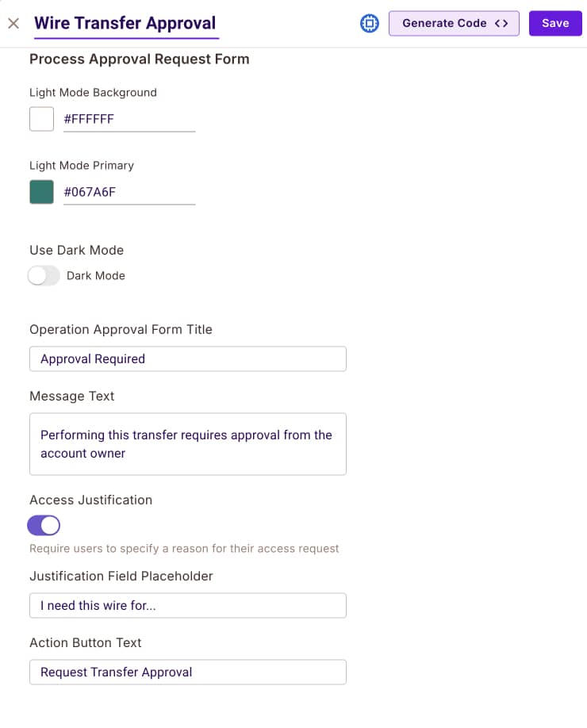Click the access request helper text
The width and height of the screenshot is (587, 728).
point(185,549)
